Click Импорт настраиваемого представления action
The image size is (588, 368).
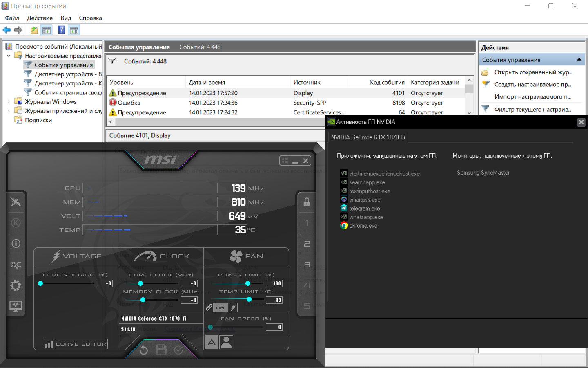(532, 97)
